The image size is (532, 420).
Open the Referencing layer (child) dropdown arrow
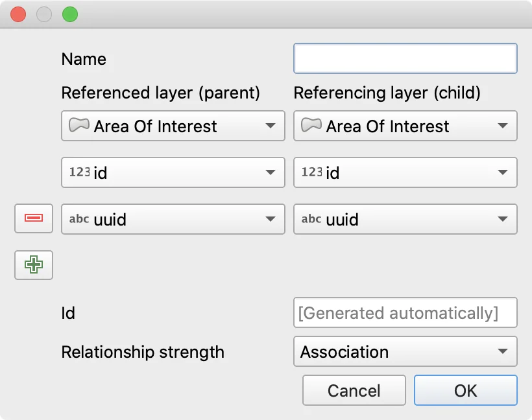pyautogui.click(x=502, y=126)
